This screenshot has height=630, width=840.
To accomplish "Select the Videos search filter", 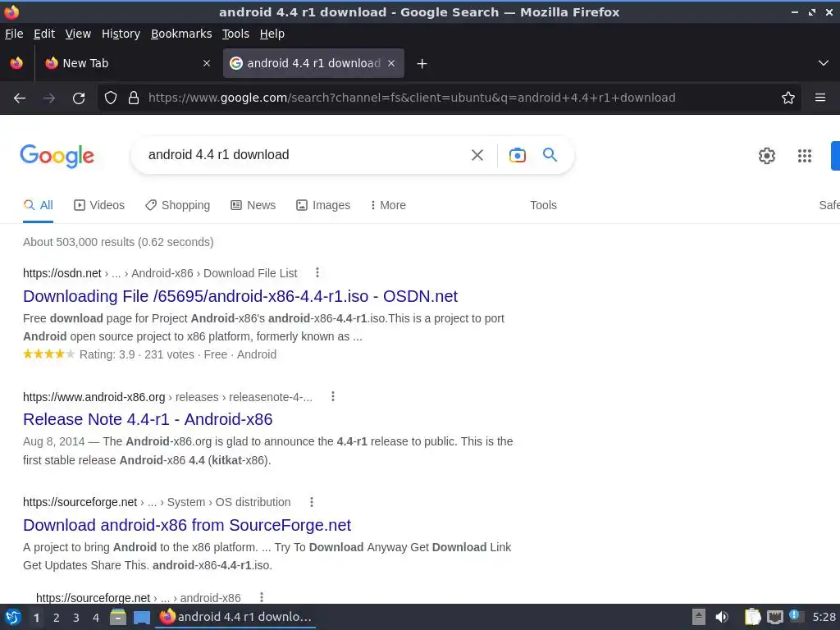I will 99,205.
